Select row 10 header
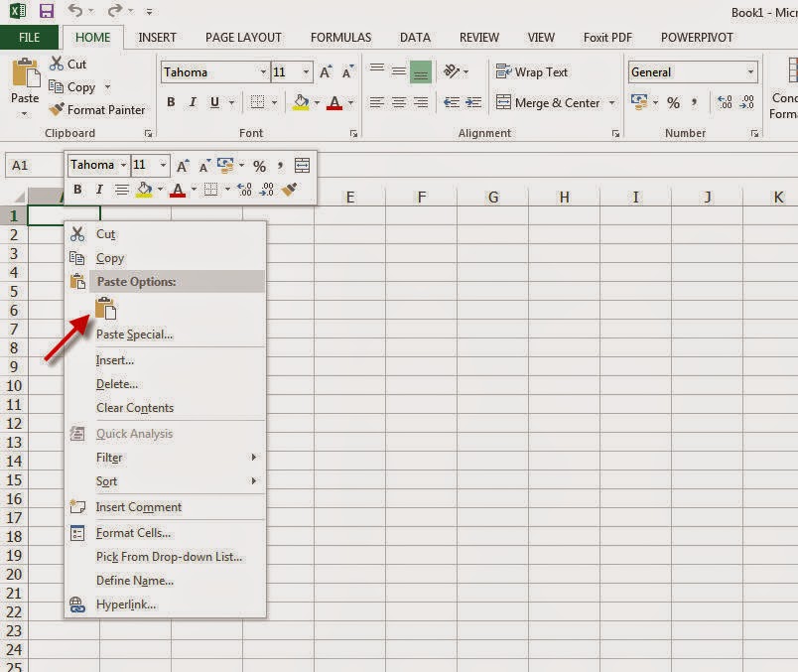This screenshot has height=672, width=798. 14,386
